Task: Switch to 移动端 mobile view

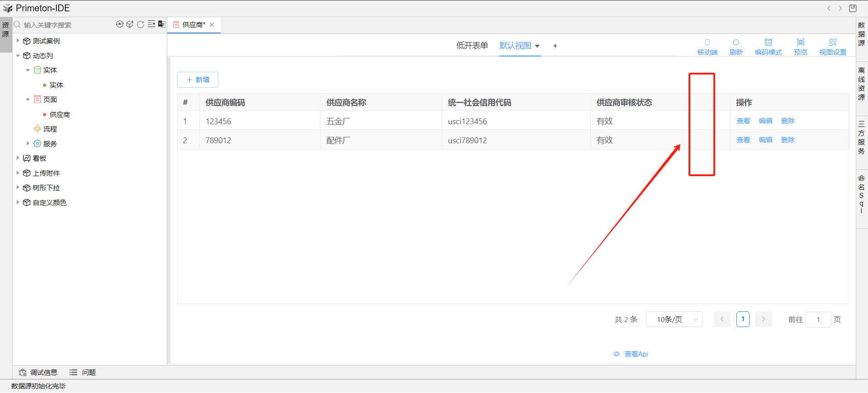Action: coord(707,47)
